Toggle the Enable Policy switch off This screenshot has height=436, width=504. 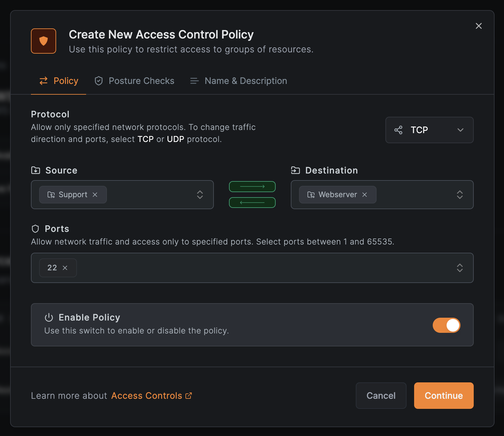tap(446, 325)
